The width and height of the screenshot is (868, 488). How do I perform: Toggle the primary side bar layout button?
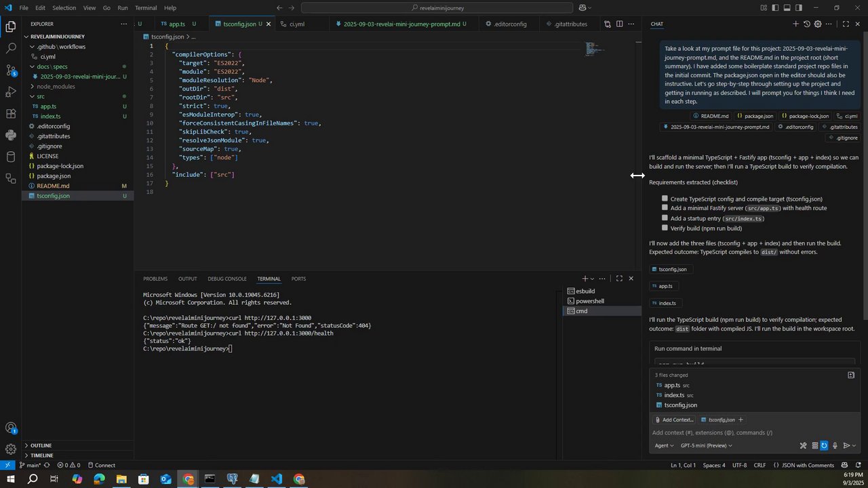tap(775, 8)
